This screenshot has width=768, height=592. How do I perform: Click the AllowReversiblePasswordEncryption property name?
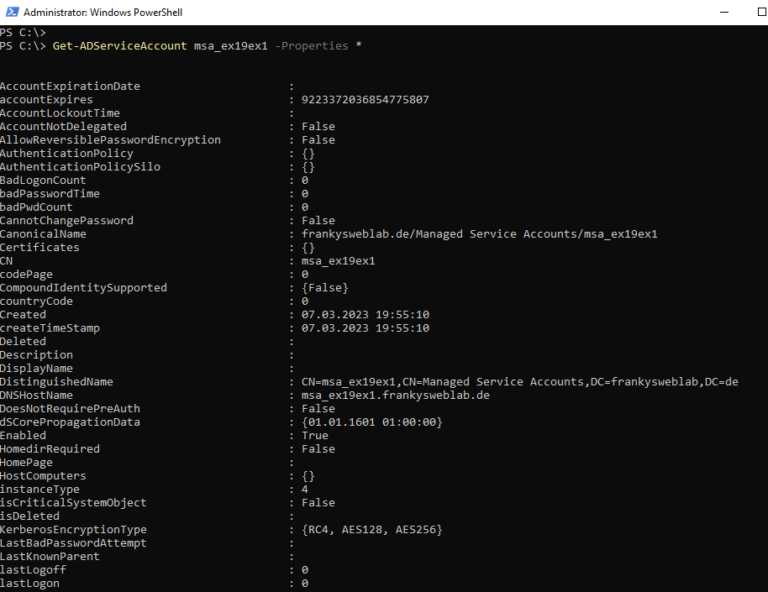[x=110, y=140]
